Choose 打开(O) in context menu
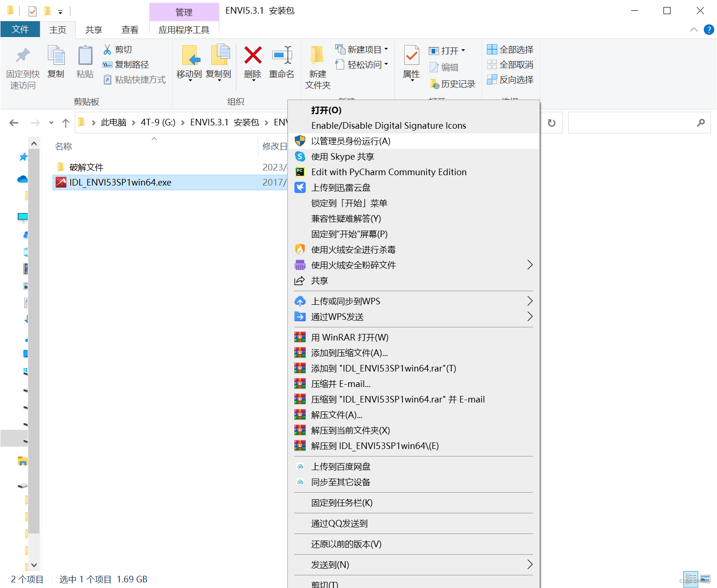Screen dimensions: 717x588 414,110
